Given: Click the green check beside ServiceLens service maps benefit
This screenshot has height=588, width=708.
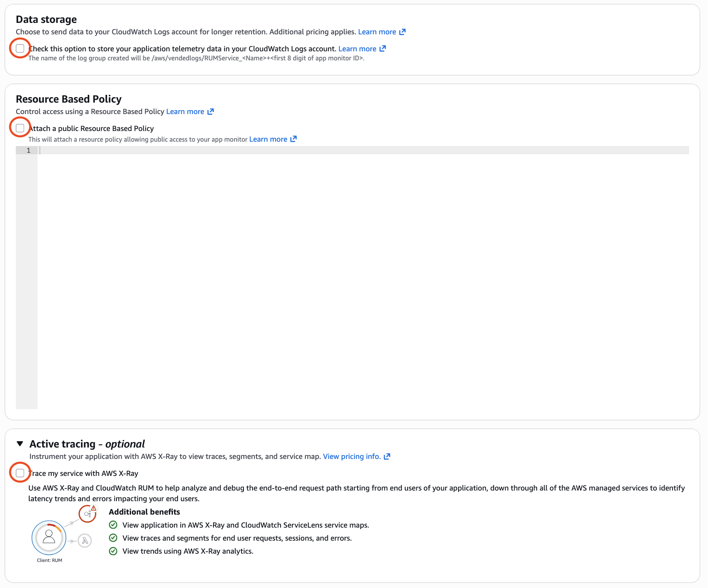Looking at the screenshot, I should tap(114, 525).
